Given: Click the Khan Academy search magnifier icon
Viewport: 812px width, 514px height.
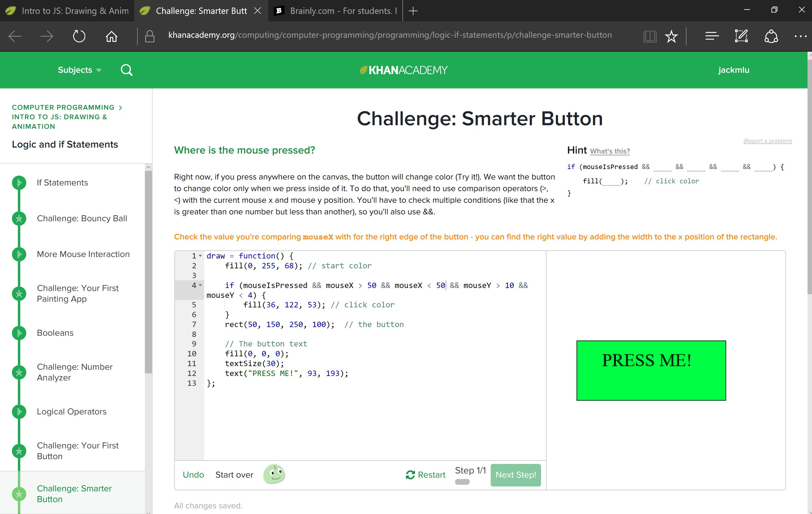Looking at the screenshot, I should (x=126, y=70).
